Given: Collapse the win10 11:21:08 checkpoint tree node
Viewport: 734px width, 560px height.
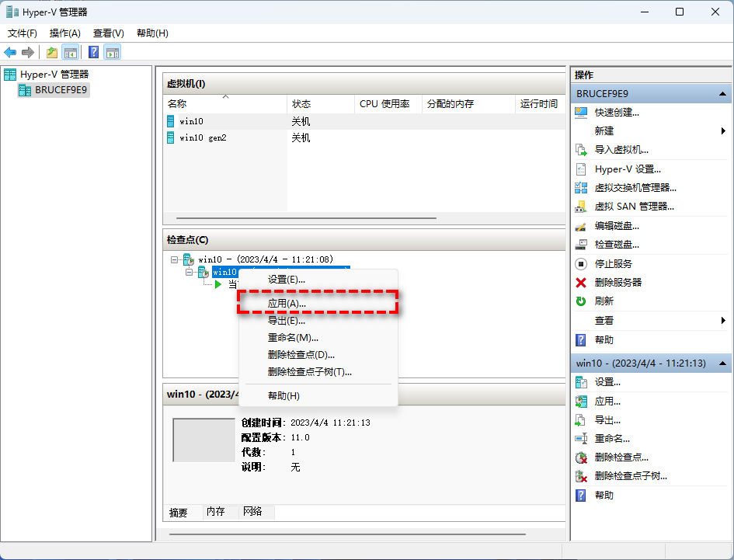Looking at the screenshot, I should pyautogui.click(x=174, y=259).
